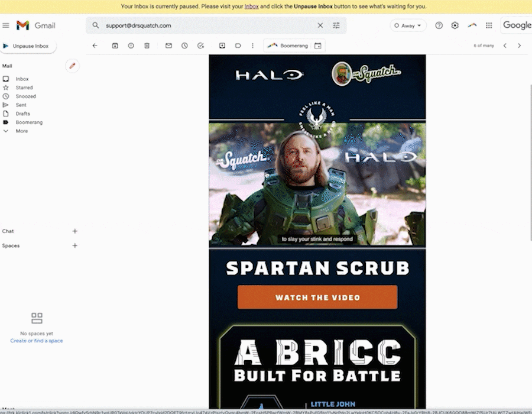This screenshot has width=532, height=414.
Task: Click the Dr. Squatch logo in email header
Action: coord(366,73)
